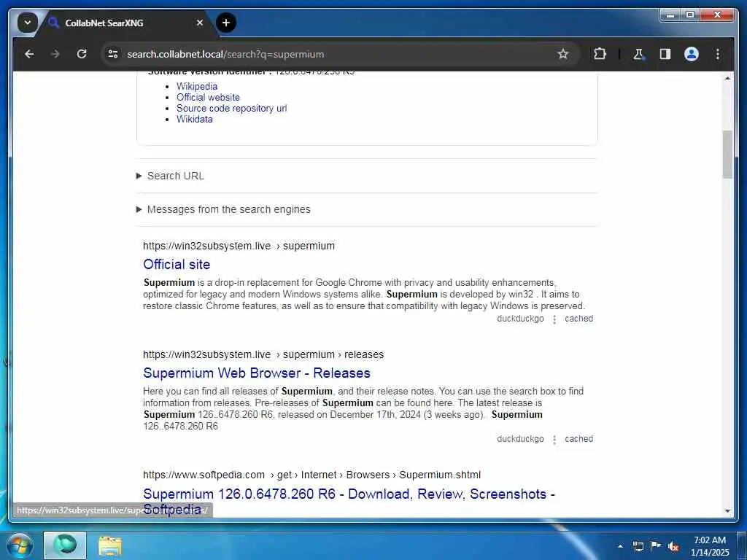
Task: Open Windows Explorer from taskbar
Action: (x=110, y=546)
